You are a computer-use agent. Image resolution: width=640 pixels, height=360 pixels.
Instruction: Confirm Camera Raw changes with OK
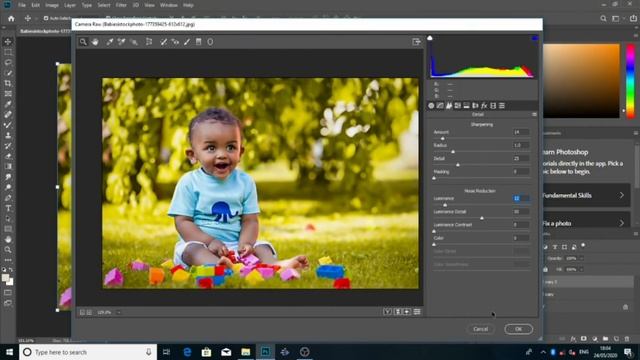pyautogui.click(x=518, y=329)
